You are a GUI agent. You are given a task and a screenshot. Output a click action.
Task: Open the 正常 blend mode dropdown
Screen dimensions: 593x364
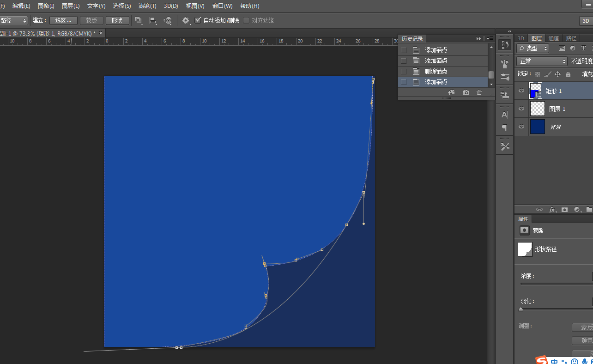[542, 61]
